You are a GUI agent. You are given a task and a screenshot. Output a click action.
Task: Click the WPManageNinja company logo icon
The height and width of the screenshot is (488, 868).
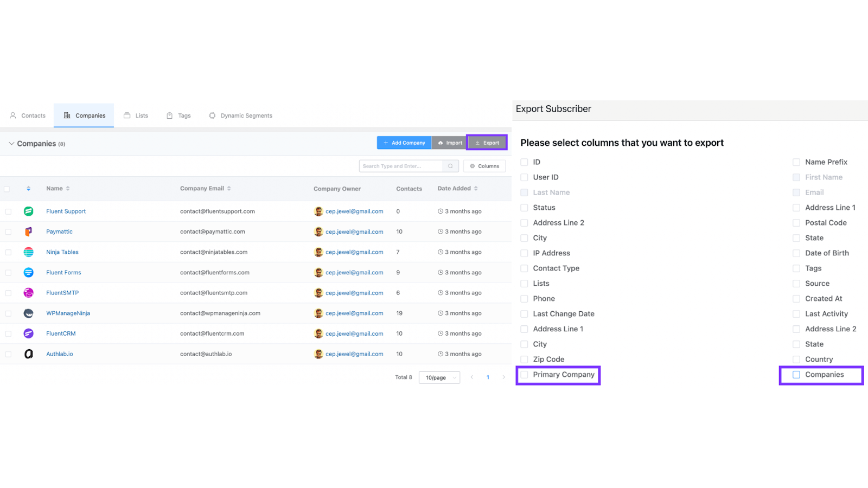point(29,313)
